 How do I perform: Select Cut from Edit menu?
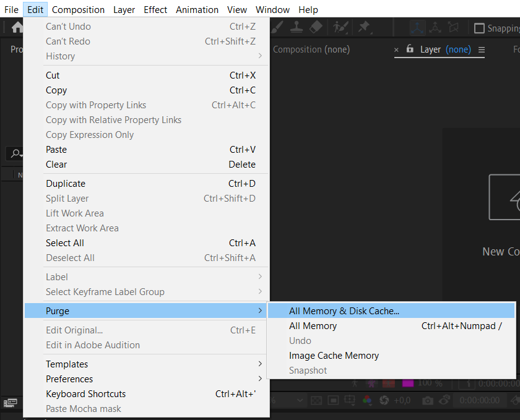146,75
